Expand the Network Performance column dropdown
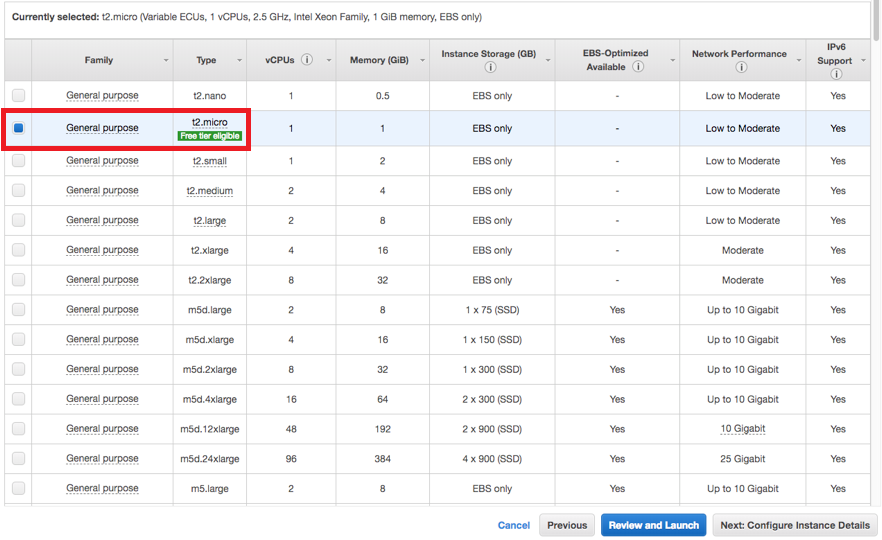 (x=799, y=61)
